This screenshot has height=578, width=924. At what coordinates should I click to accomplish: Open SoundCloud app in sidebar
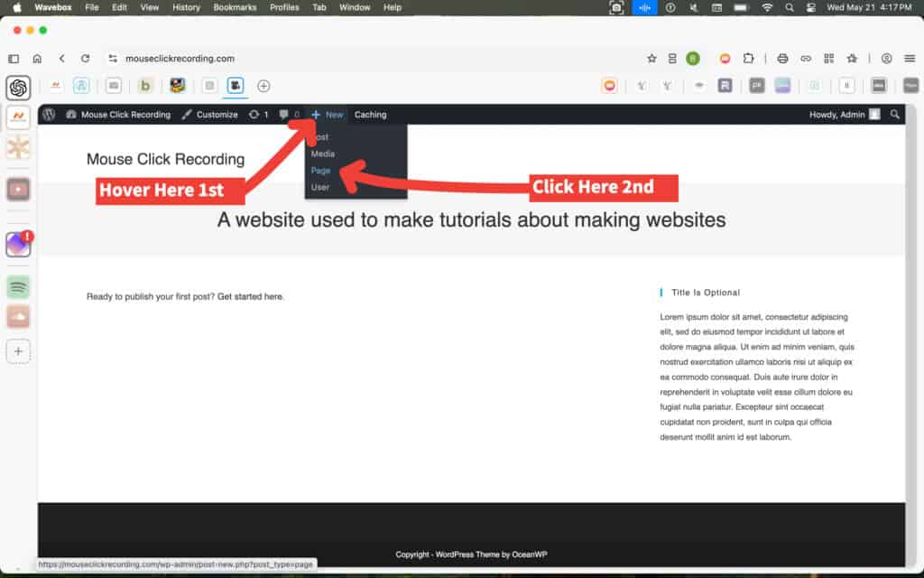coord(18,316)
